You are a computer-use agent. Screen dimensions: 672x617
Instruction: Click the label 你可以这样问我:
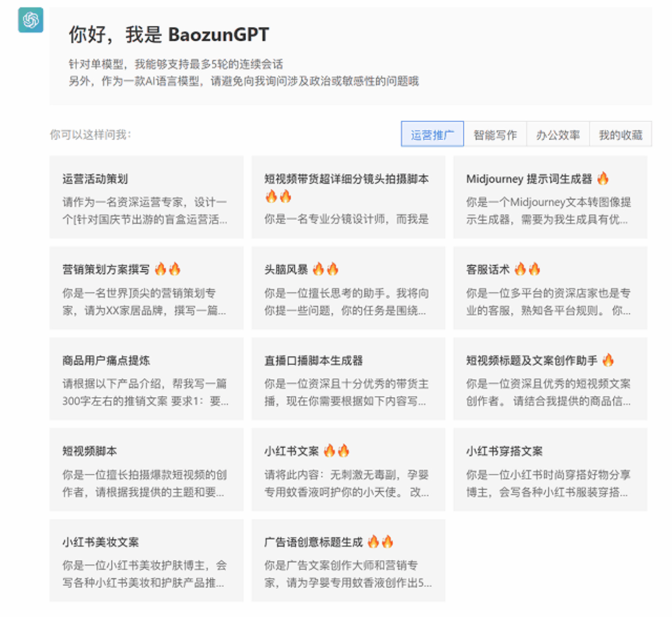[91, 134]
